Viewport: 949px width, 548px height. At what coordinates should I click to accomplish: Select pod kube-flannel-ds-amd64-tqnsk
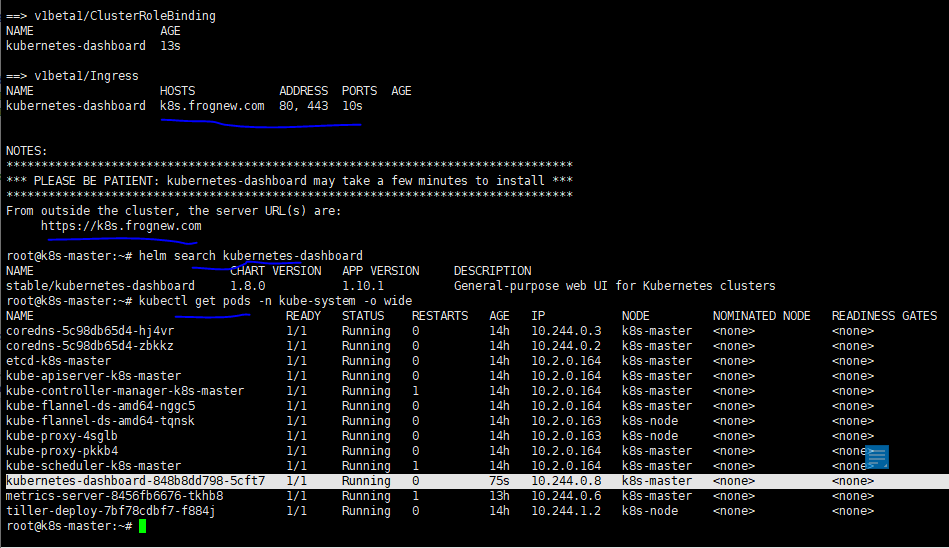(x=100, y=421)
